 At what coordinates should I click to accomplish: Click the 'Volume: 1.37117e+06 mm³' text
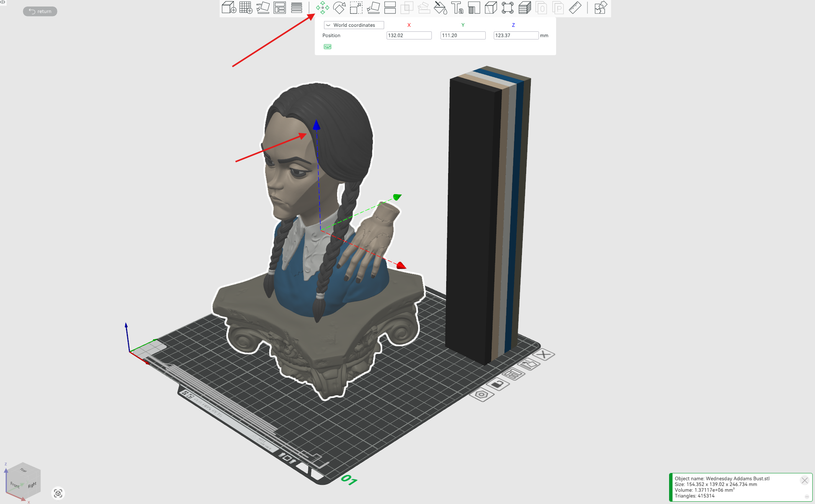click(x=705, y=490)
